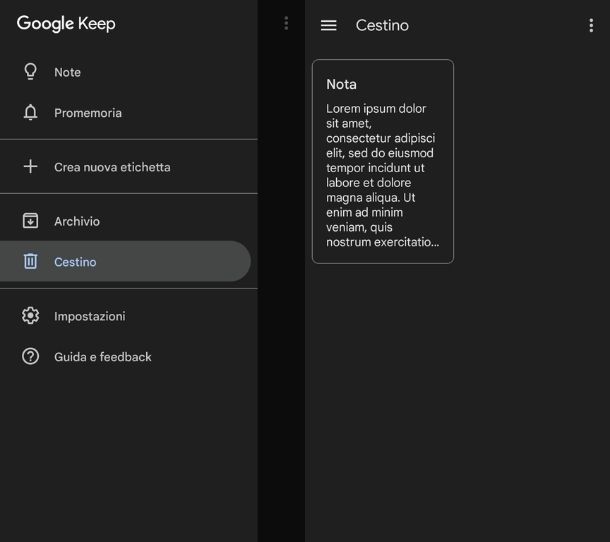This screenshot has width=610, height=542.
Task: Click the Nota title in the note card
Action: (x=341, y=84)
